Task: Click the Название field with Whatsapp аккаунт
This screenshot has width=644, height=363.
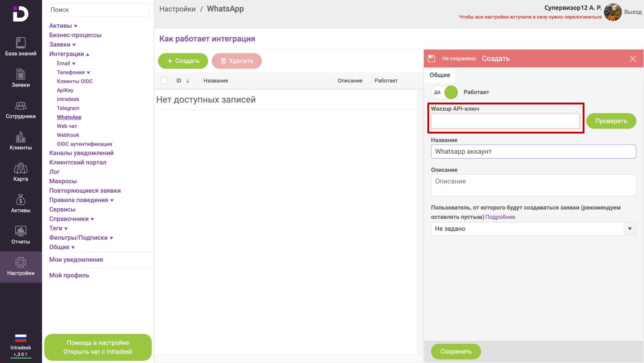Action: pyautogui.click(x=533, y=151)
